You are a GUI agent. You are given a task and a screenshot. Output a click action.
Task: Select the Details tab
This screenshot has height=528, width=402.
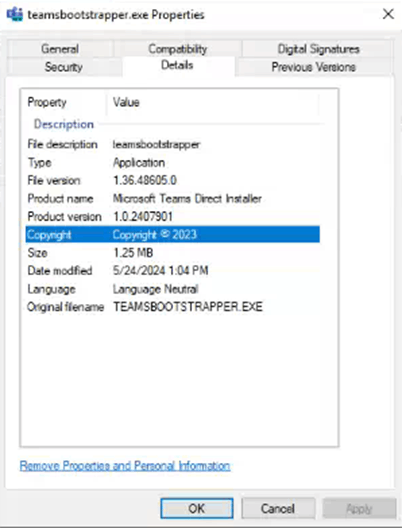coord(177,65)
